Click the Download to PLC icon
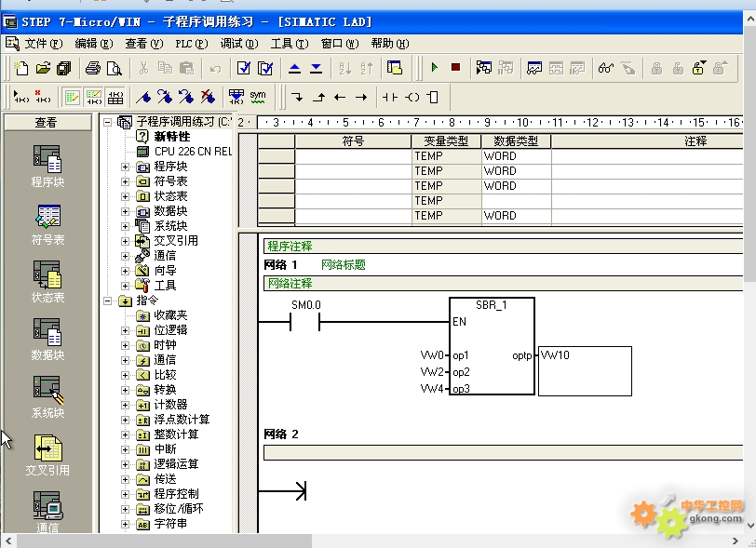756x548 pixels. click(x=316, y=68)
